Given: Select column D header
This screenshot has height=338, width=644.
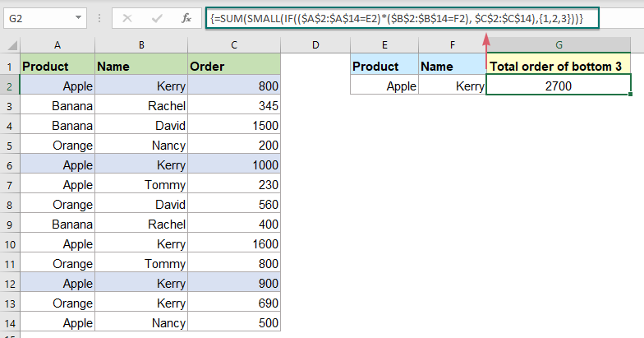Looking at the screenshot, I should tap(315, 46).
